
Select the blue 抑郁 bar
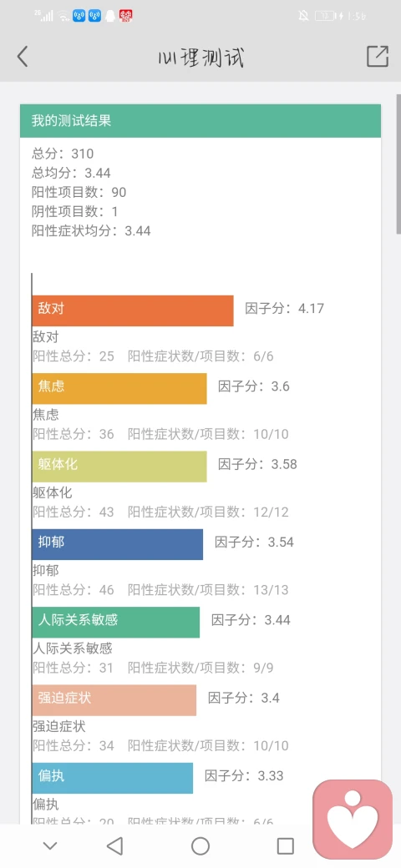pyautogui.click(x=118, y=544)
